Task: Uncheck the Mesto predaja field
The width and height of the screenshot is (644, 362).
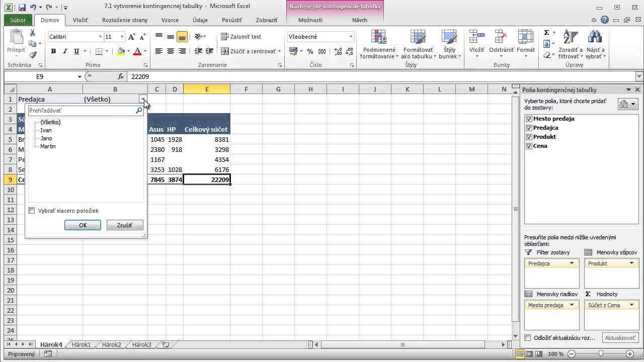Action: (529, 119)
